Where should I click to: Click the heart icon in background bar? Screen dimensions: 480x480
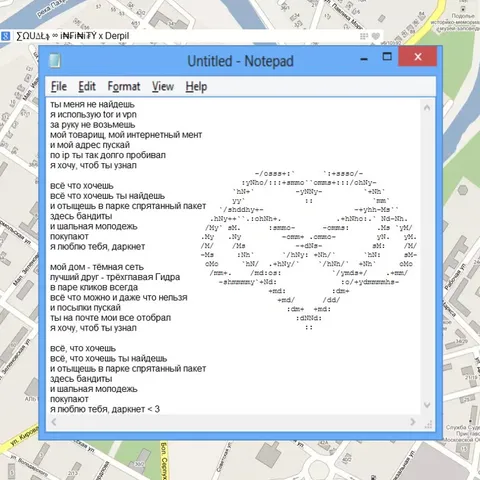pyautogui.click(x=376, y=36)
